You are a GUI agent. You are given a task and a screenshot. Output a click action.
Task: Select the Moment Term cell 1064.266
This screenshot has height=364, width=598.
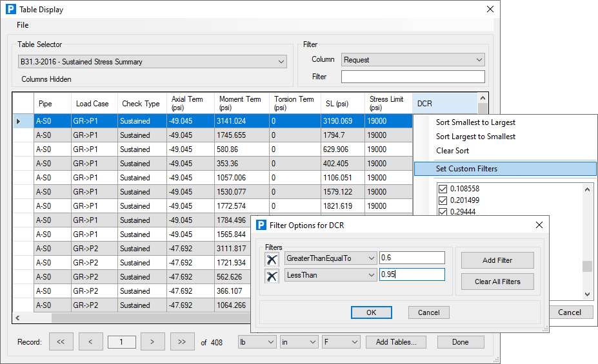pos(233,305)
